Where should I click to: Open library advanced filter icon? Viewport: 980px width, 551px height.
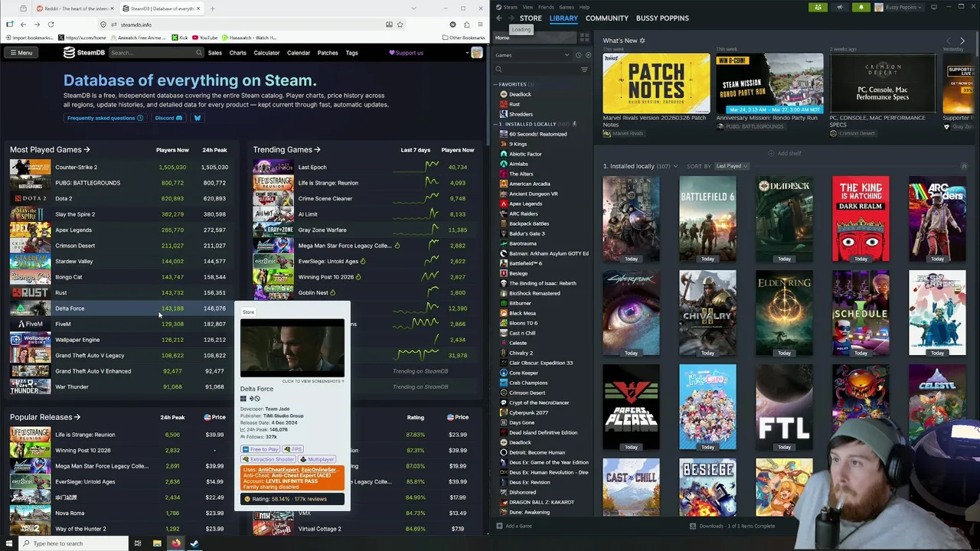coord(584,70)
